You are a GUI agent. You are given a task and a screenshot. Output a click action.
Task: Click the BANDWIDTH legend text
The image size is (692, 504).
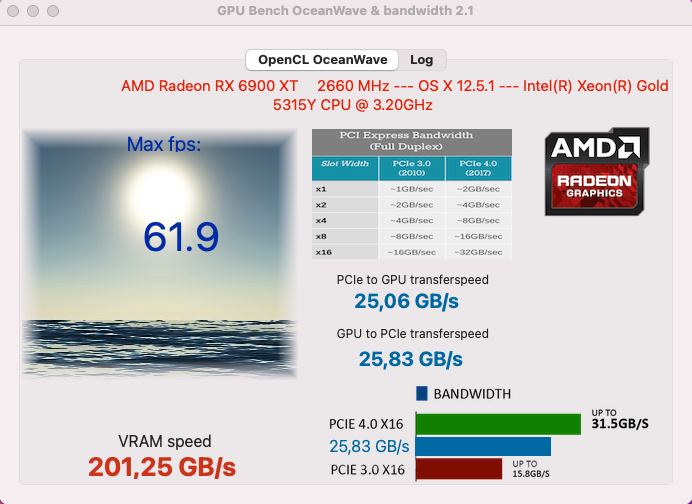(472, 394)
